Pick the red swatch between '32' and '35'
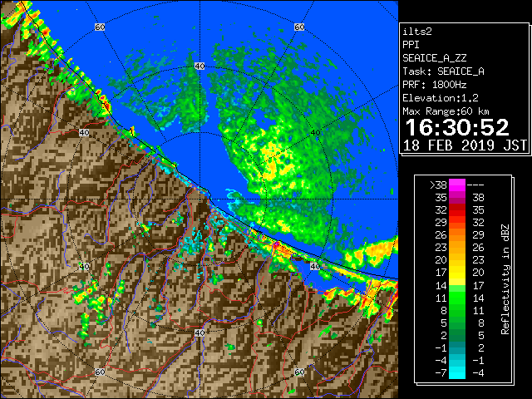 (x=457, y=210)
